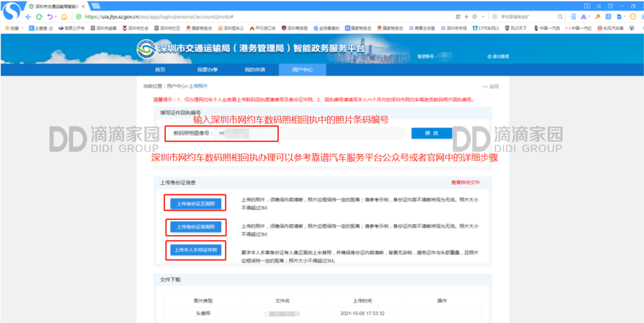Click the Sogou browser logo icon
The width and height of the screenshot is (644, 323).
pos(11,10)
